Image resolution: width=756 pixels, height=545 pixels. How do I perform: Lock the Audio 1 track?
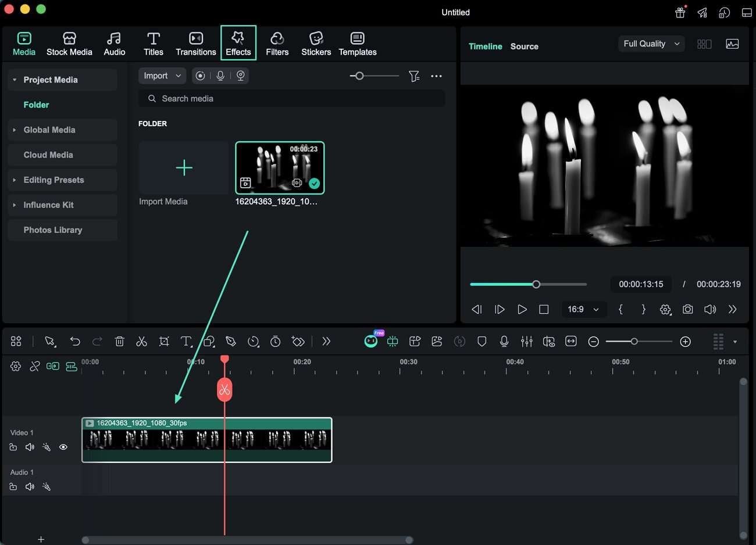point(13,487)
